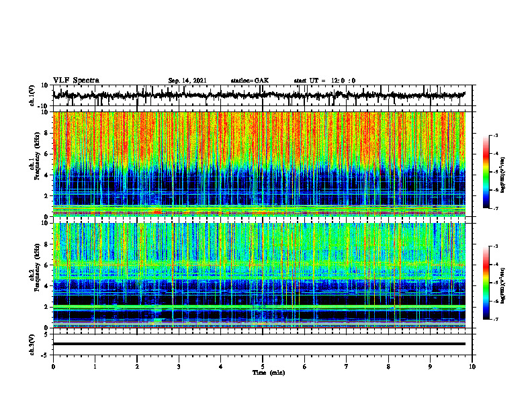Click inside the ch.2 spectrogram panel
Viewport: 532px width, 411px height.
coord(259,275)
